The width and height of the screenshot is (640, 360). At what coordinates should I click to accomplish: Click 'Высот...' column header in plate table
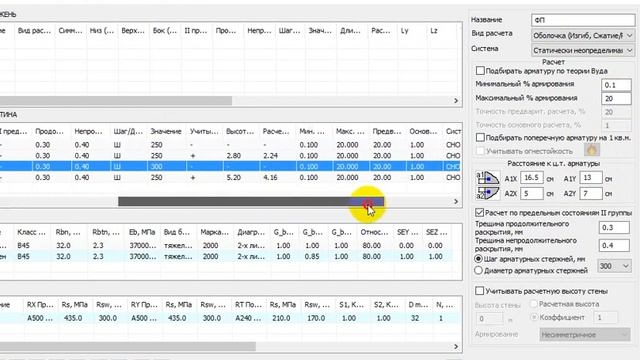[240, 131]
